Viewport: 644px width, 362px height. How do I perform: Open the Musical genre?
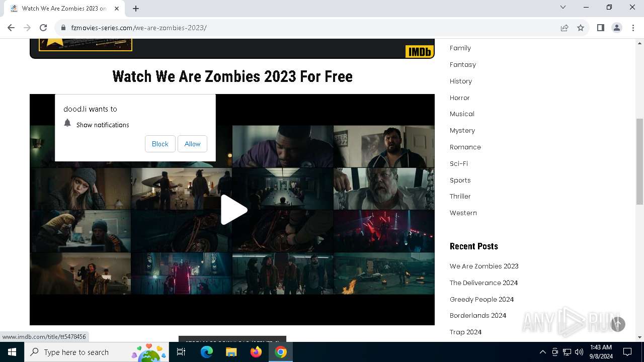pos(462,114)
